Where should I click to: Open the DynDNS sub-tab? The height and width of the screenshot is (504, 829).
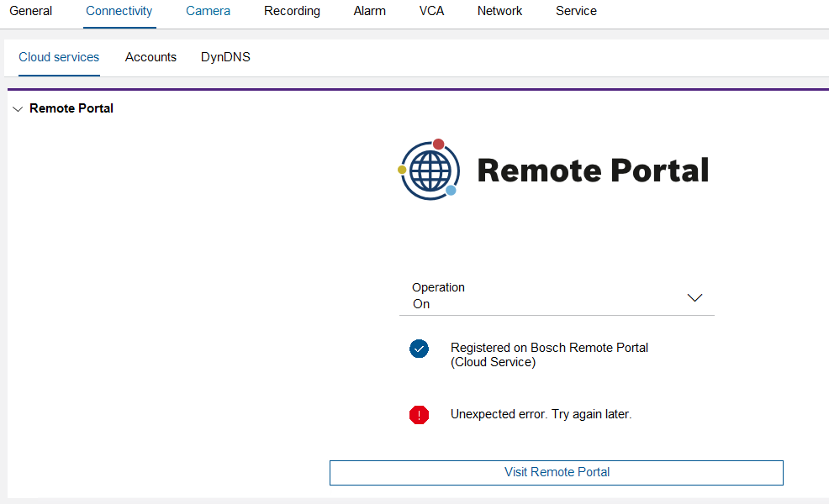tap(225, 58)
